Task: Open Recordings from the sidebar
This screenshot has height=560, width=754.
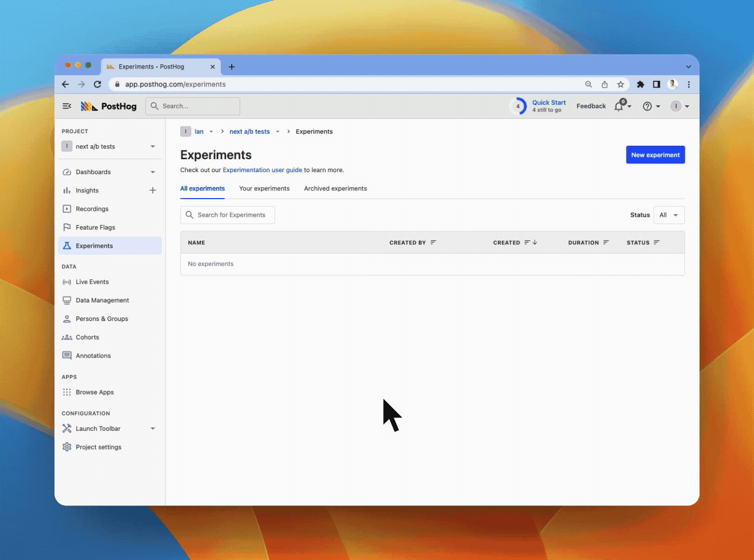Action: pyautogui.click(x=92, y=209)
